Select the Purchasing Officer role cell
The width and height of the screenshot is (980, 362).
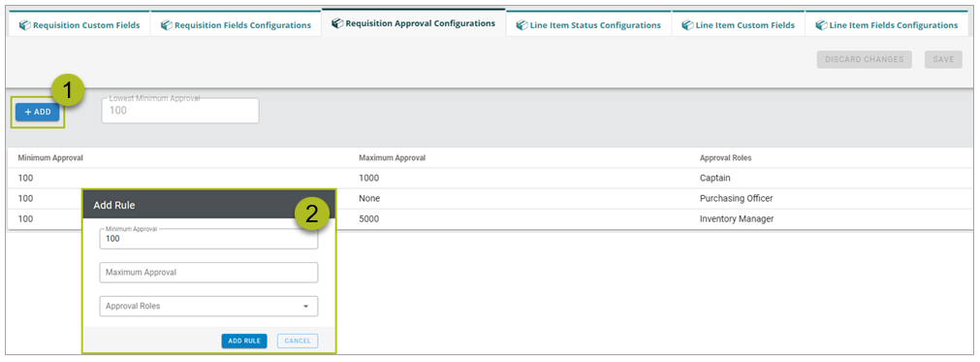[737, 198]
